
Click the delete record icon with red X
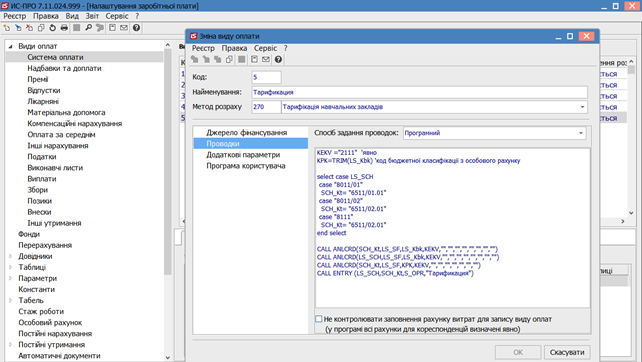(29, 28)
